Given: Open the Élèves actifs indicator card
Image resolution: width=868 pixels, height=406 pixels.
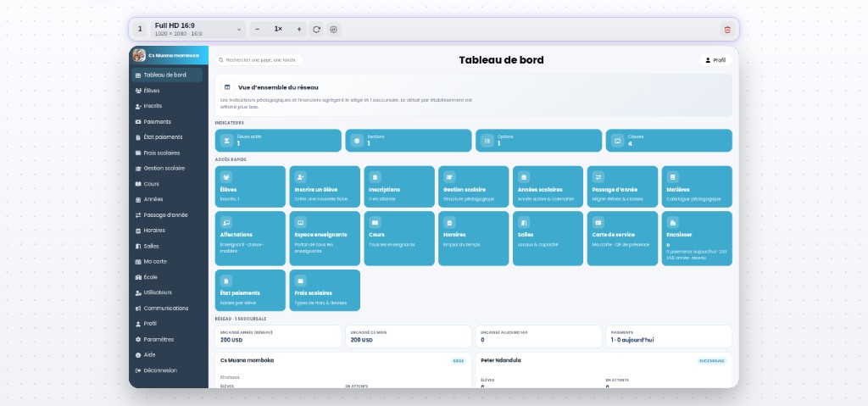Looking at the screenshot, I should point(278,141).
